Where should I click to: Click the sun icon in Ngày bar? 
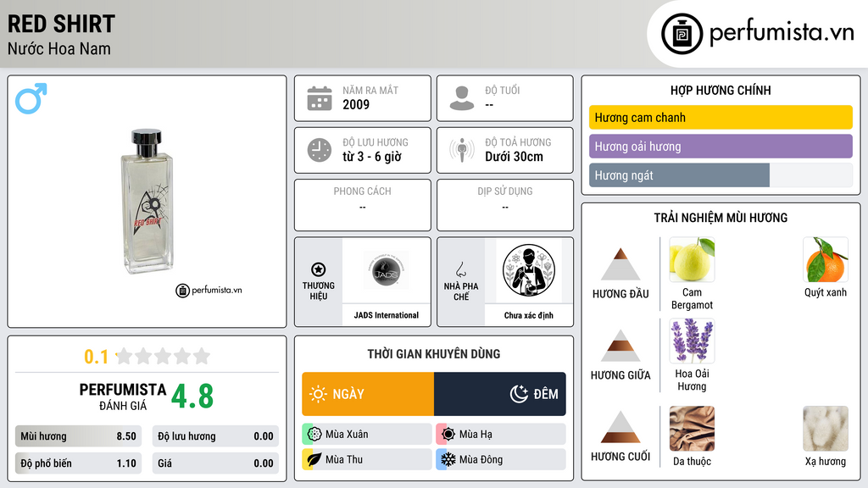(x=318, y=394)
